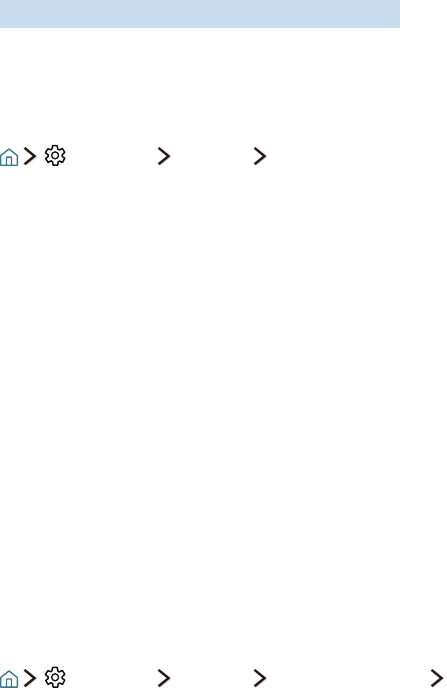This screenshot has width=447, height=688.
Task: Click the home icon in the upper breadcrumb
Action: (x=9, y=157)
